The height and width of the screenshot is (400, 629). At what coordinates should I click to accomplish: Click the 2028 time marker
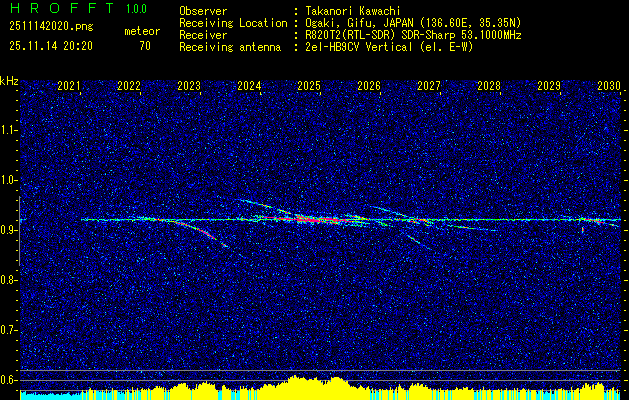489,85
